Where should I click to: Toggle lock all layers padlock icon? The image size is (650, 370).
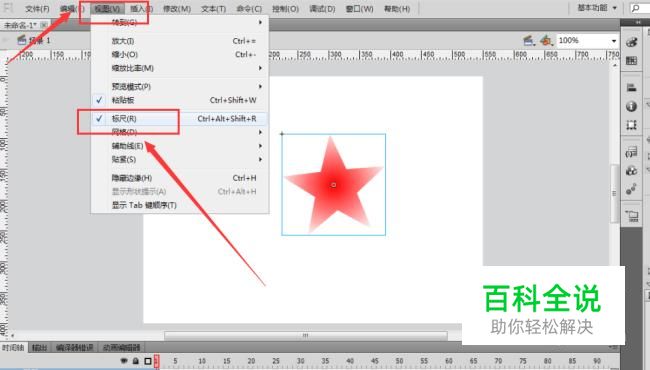point(136,361)
